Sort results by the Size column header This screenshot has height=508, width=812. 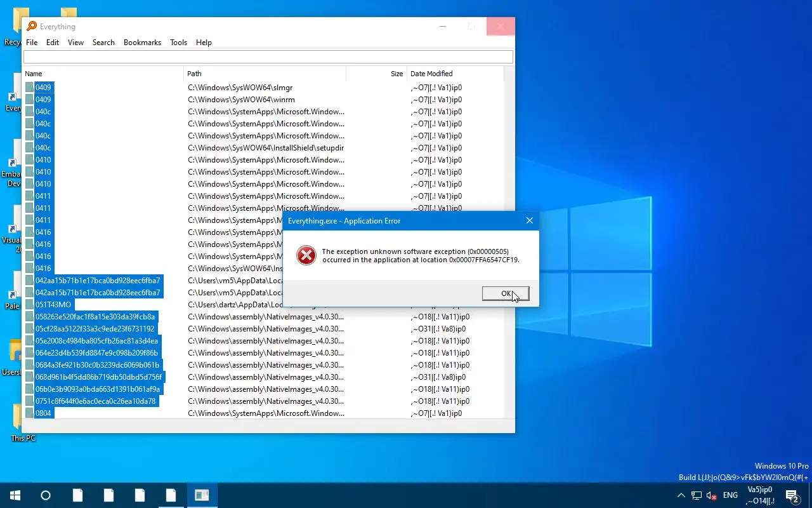pyautogui.click(x=376, y=74)
